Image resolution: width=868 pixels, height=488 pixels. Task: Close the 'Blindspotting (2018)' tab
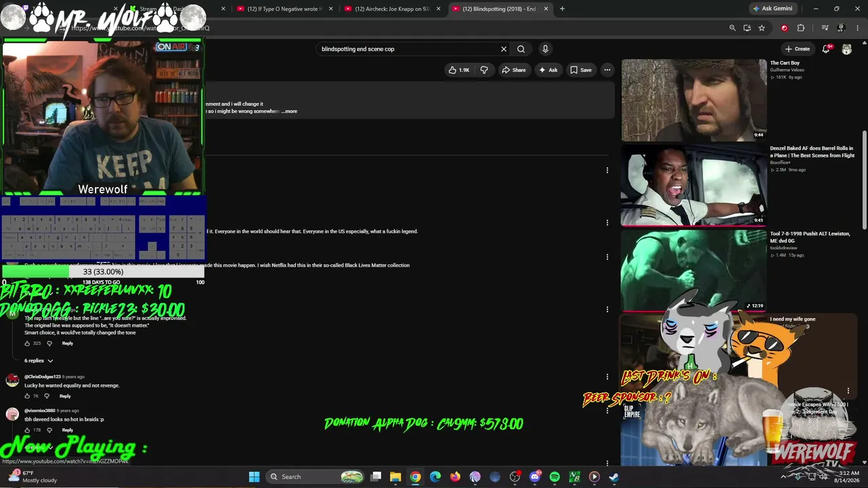click(545, 9)
